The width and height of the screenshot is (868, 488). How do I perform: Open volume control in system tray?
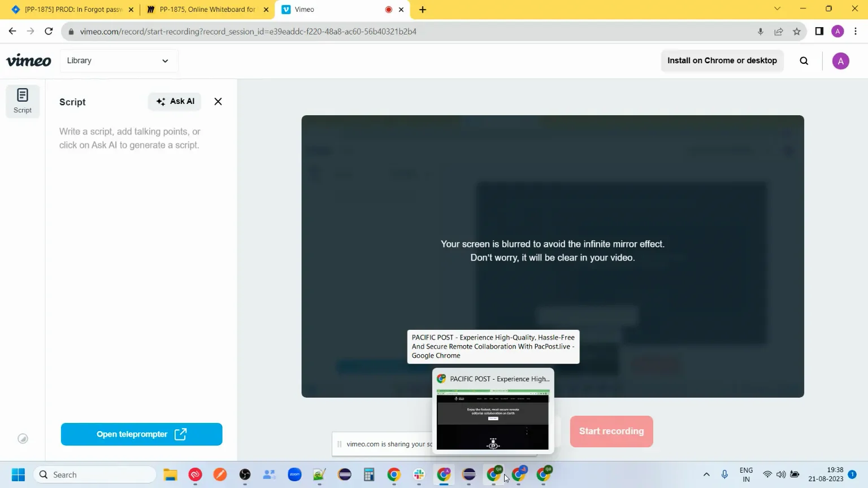(x=781, y=474)
